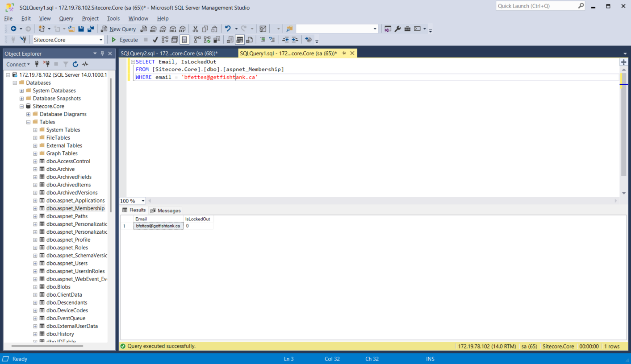Click the Undo arrow icon
The width and height of the screenshot is (631, 364).
[x=228, y=29]
